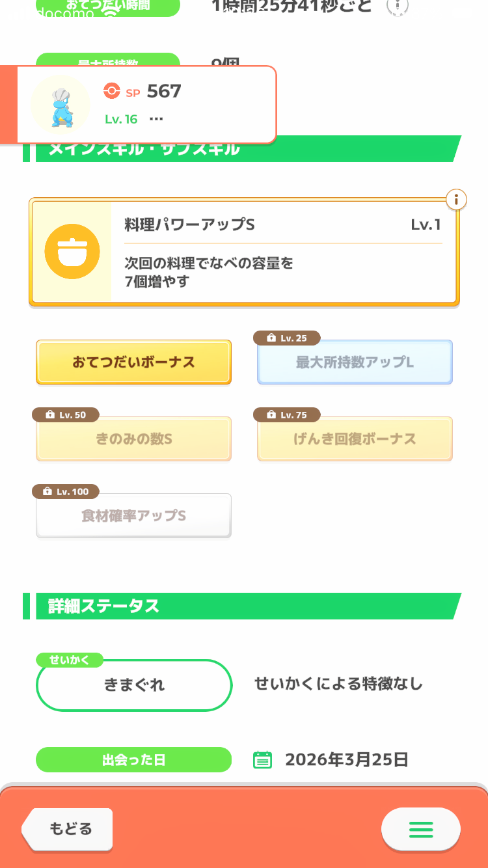Tap the きまぐれ nature box
Screen dimensions: 488x868
click(x=134, y=685)
